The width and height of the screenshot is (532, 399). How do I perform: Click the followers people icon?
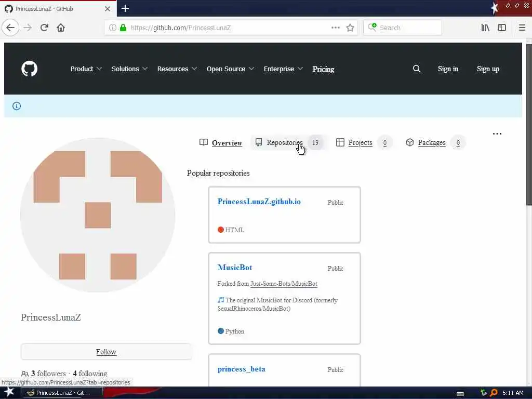[25, 374]
